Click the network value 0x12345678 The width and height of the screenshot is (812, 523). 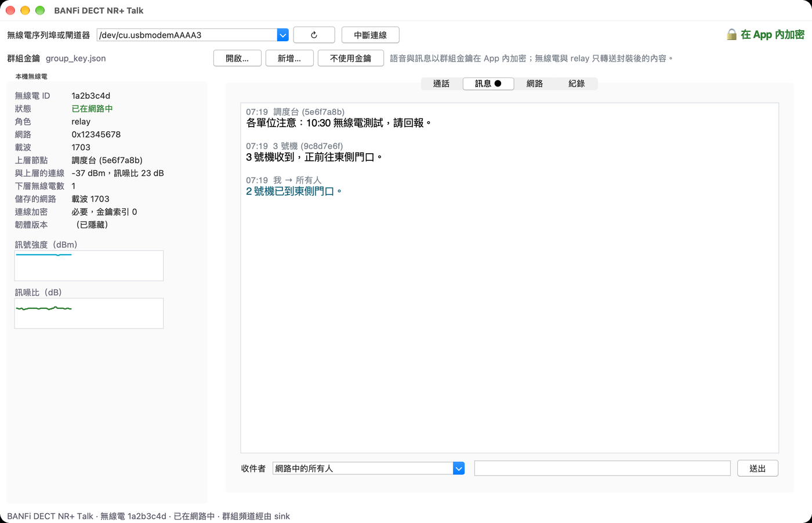pos(96,134)
